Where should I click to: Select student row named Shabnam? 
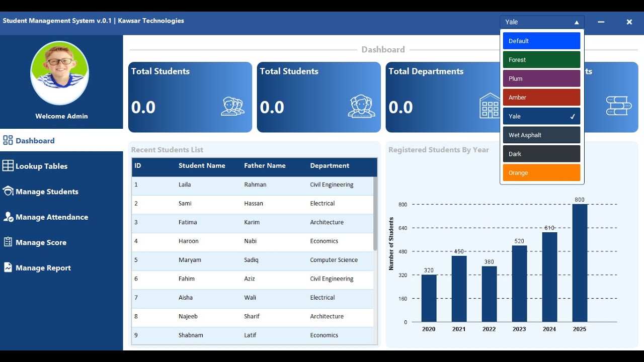click(253, 335)
